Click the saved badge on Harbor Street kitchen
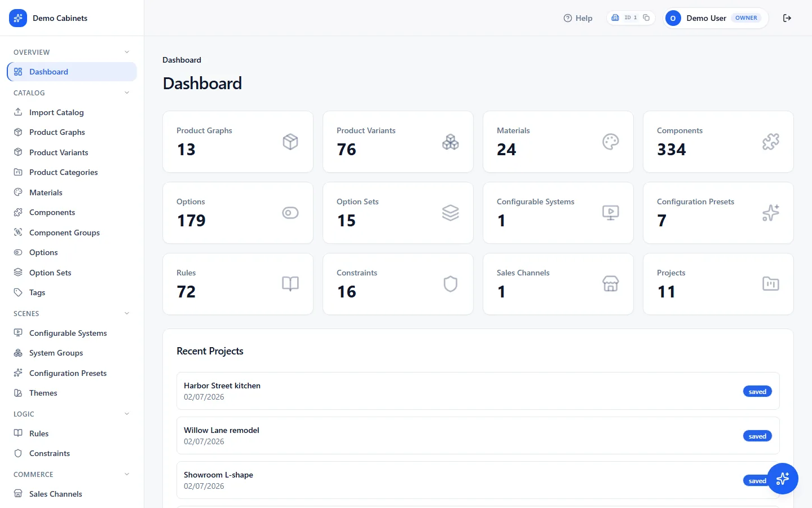Image resolution: width=812 pixels, height=508 pixels. coord(757,392)
